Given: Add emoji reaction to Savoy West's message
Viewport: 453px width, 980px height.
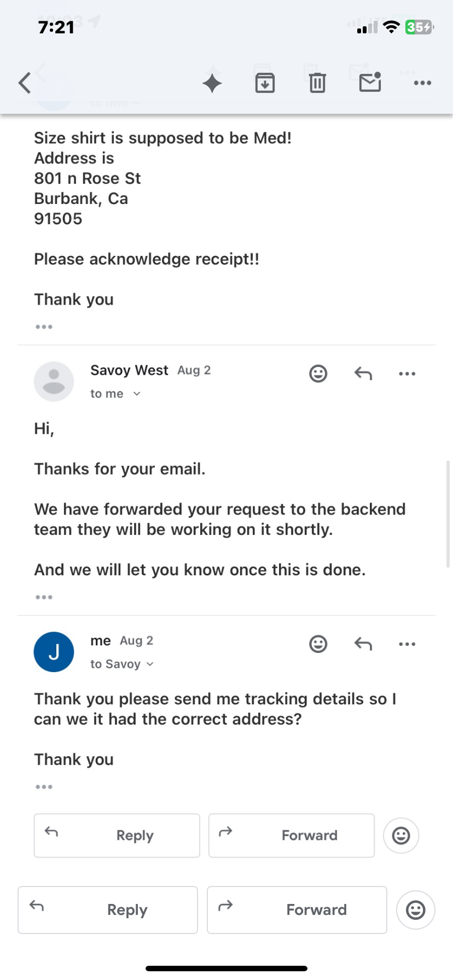Looking at the screenshot, I should [318, 374].
